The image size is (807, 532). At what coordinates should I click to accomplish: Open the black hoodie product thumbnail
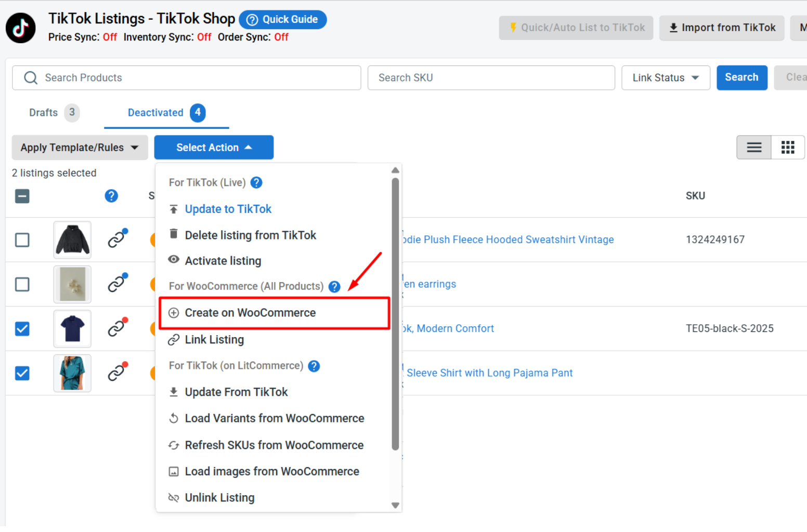pyautogui.click(x=72, y=240)
